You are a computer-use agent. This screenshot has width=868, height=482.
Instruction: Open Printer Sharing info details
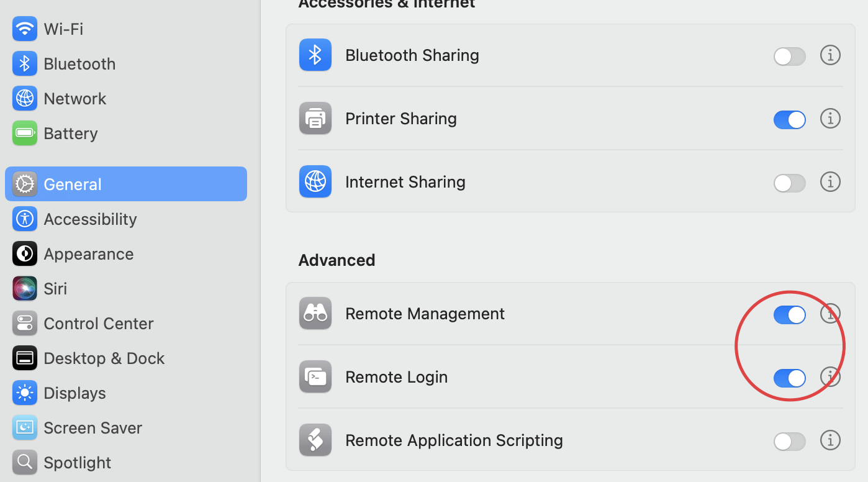coord(830,118)
